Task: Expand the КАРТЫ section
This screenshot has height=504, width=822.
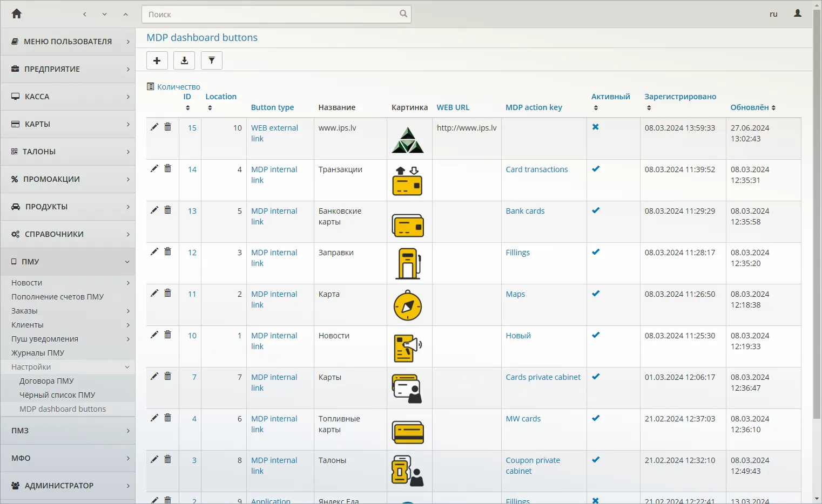Action: pos(68,124)
